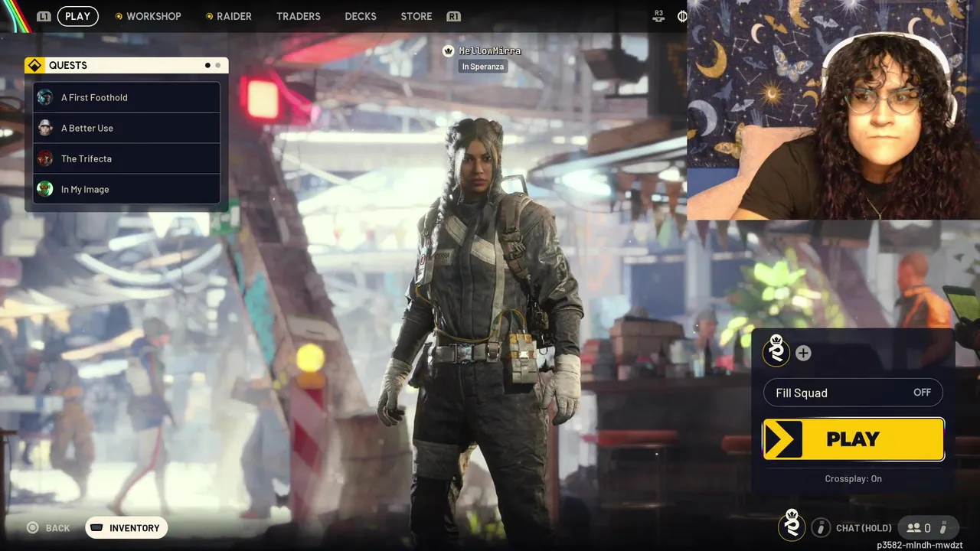Click the touchpad icon on INVENTORY button

tap(97, 527)
